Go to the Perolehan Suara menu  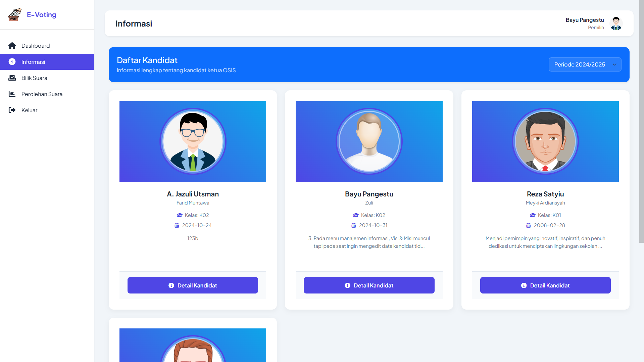(x=47, y=94)
